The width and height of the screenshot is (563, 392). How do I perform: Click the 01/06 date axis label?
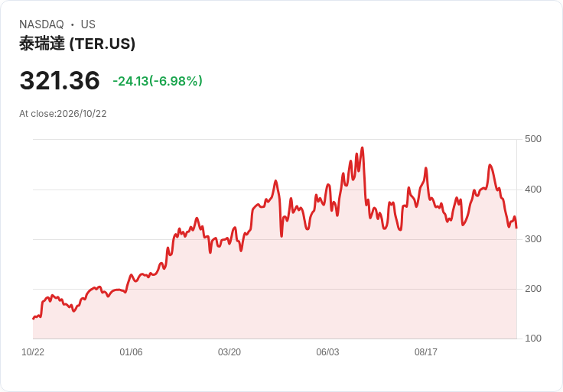(x=131, y=352)
